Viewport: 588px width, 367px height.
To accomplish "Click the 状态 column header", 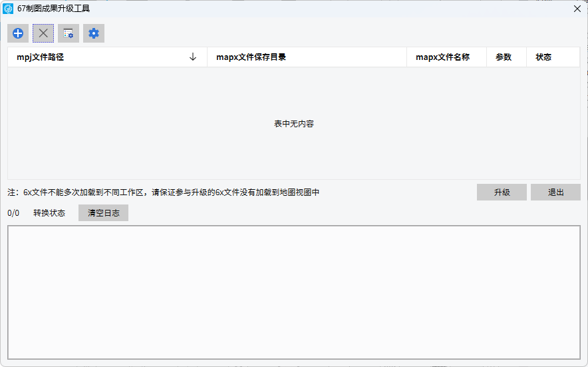I will pyautogui.click(x=543, y=57).
